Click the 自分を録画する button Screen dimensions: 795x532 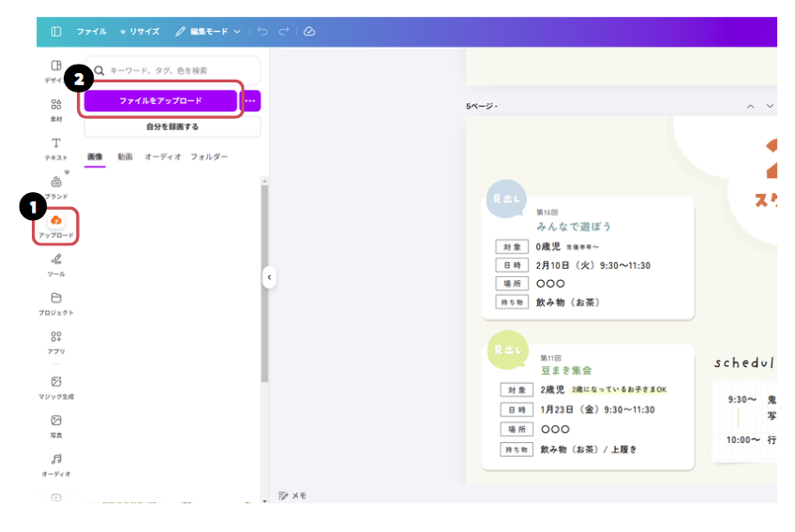[x=172, y=126]
